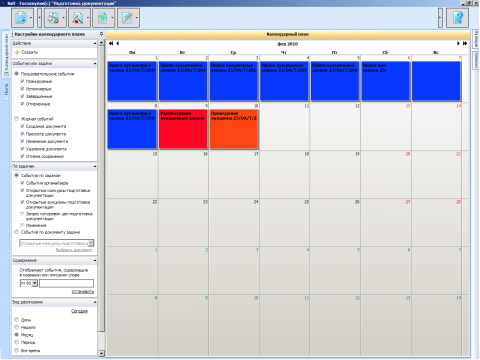Screen dimensions: 480x360
Task: Toggle Открытые аукционы-подготовка документации checkbox
Action: pyautogui.click(x=22, y=202)
